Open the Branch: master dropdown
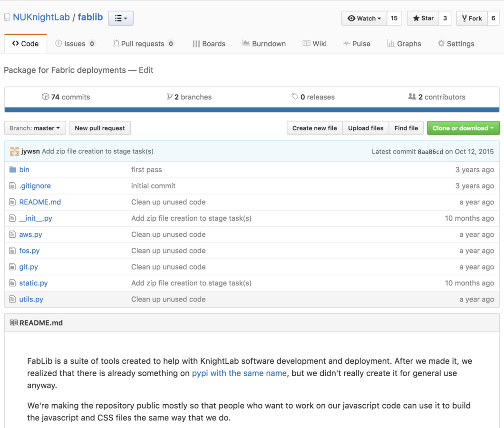Viewport: 504px width, 428px height. 35,128
